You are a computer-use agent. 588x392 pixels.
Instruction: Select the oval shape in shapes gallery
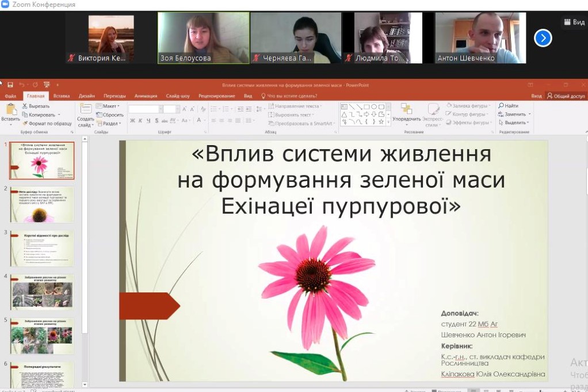pos(374,107)
